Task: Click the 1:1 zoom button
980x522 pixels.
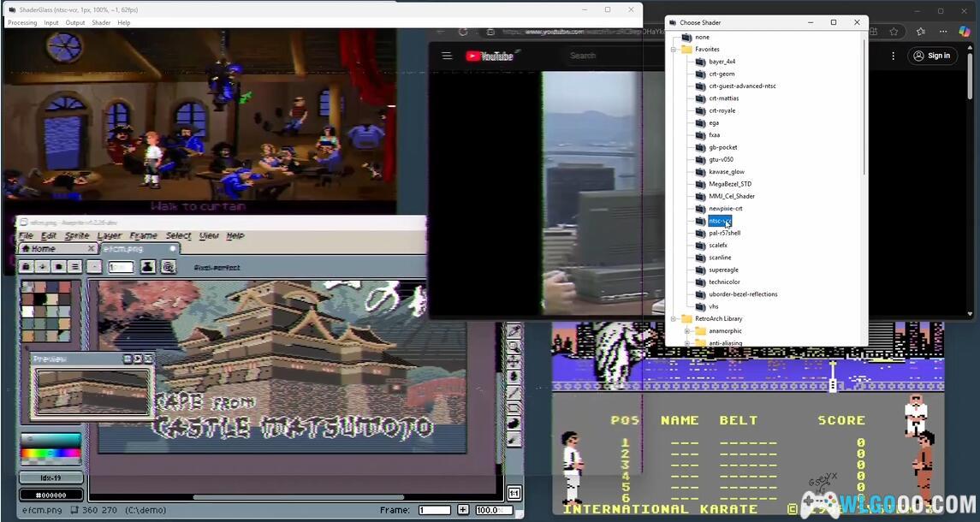Action: 514,493
